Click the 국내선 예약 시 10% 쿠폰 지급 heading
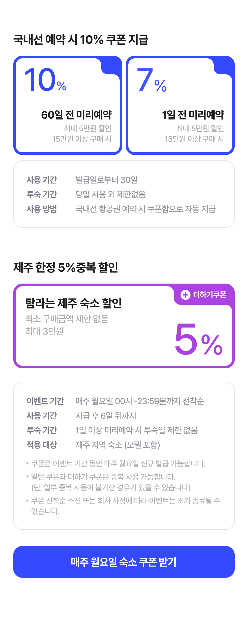This screenshot has width=248, height=644. tap(81, 40)
